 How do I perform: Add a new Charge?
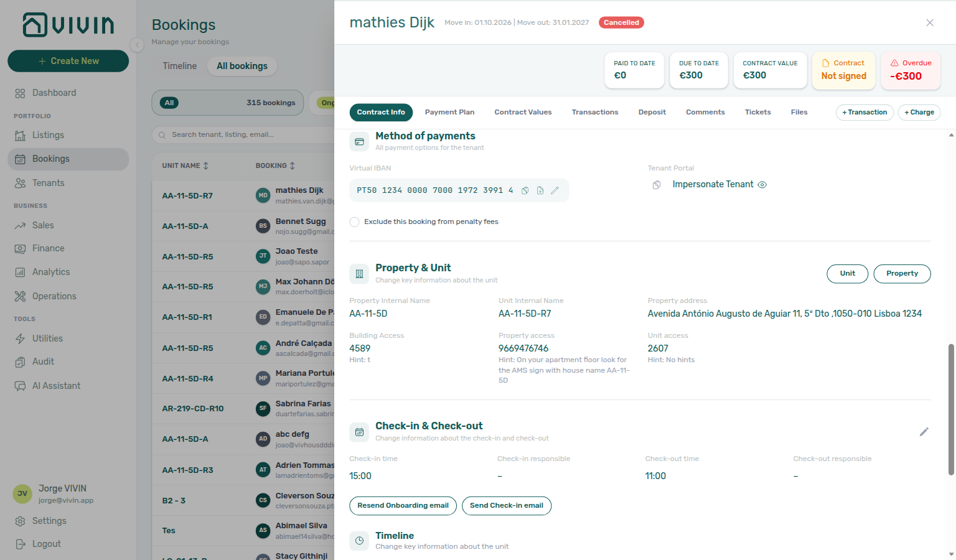coord(919,113)
